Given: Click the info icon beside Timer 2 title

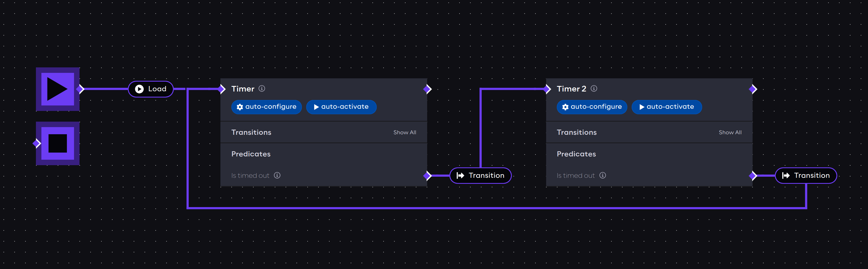Looking at the screenshot, I should tap(594, 88).
